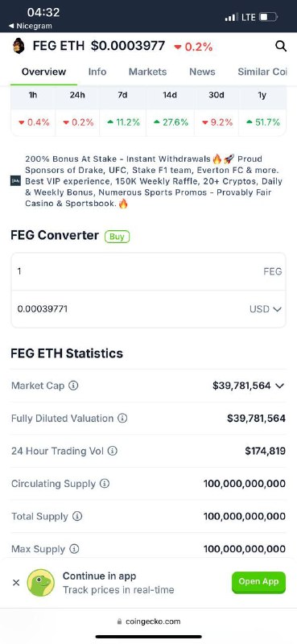Image resolution: width=297 pixels, height=644 pixels.
Task: Expand Market Cap chevron details
Action: pyautogui.click(x=280, y=386)
